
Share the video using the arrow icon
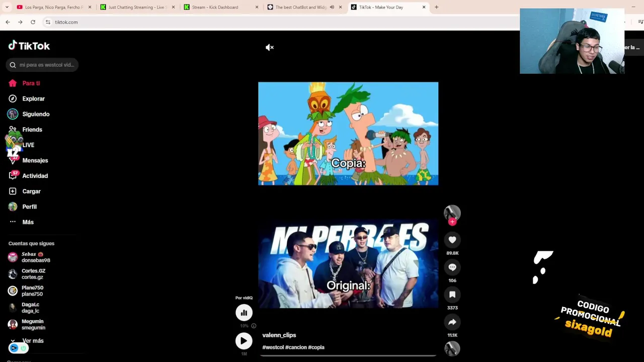coord(452,322)
